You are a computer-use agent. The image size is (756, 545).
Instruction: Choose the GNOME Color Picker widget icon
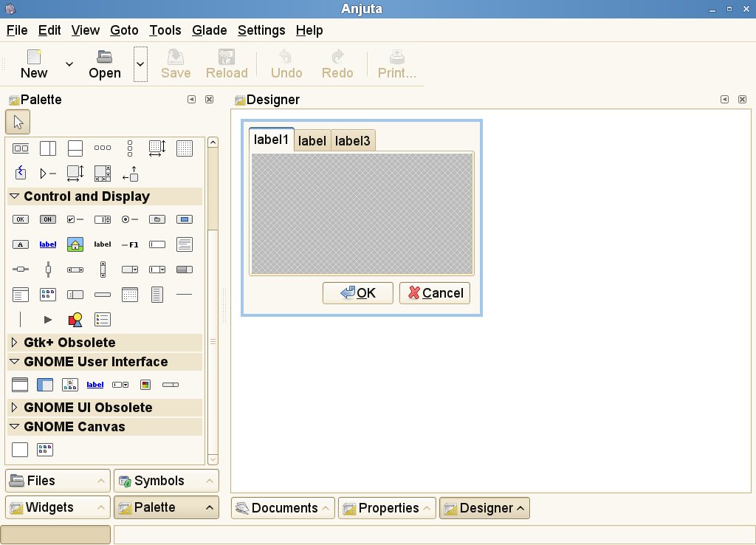coord(145,385)
